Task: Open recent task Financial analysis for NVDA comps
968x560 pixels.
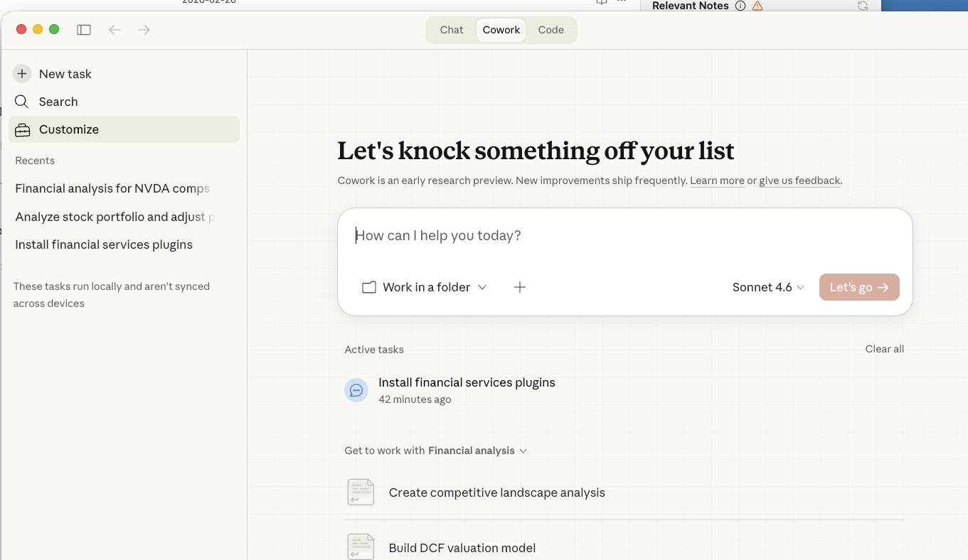Action: click(x=112, y=188)
